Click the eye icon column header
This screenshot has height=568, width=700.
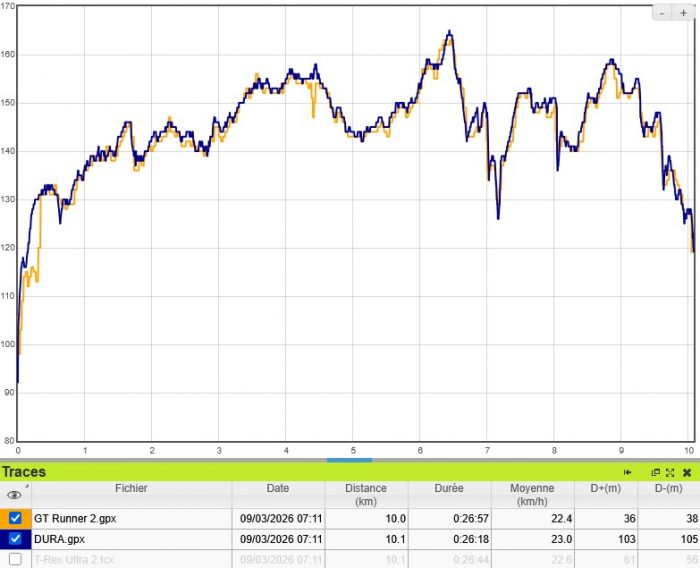click(x=14, y=494)
